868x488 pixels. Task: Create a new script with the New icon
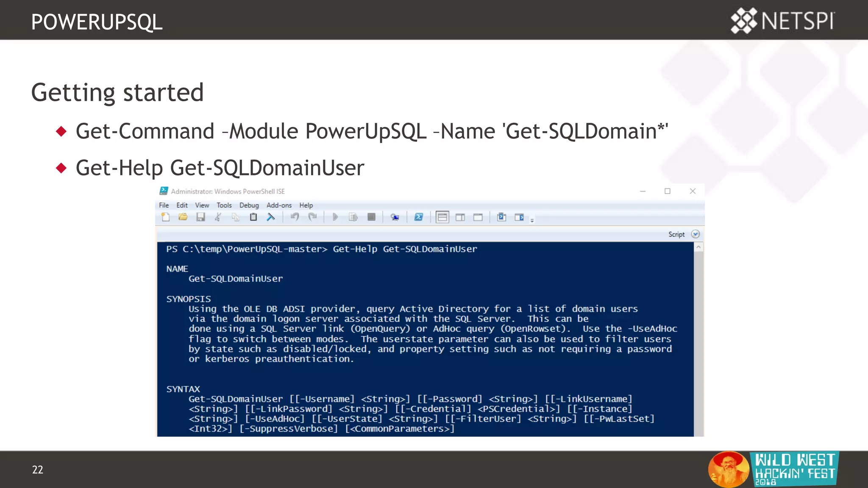click(x=165, y=217)
